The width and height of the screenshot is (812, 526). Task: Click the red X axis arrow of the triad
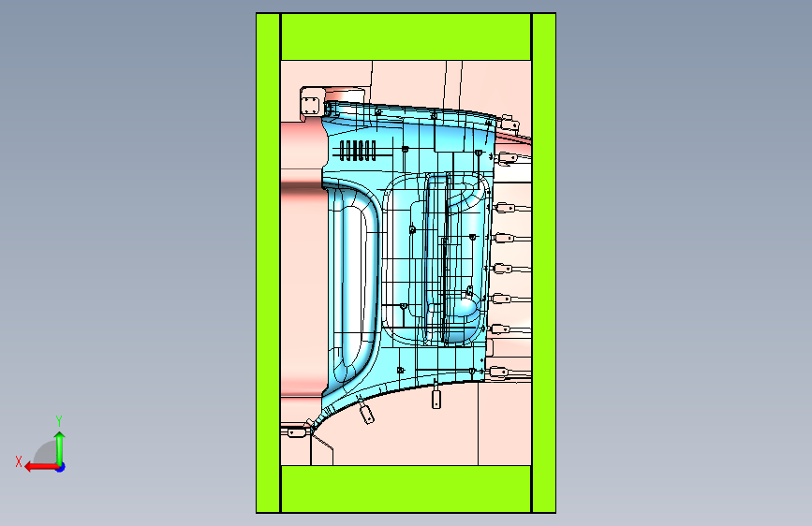point(41,467)
